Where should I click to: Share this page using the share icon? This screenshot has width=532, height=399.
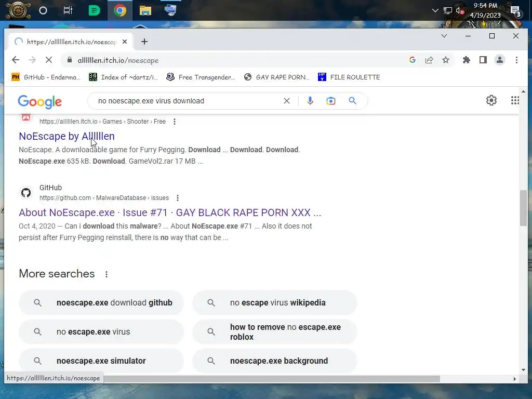click(429, 60)
